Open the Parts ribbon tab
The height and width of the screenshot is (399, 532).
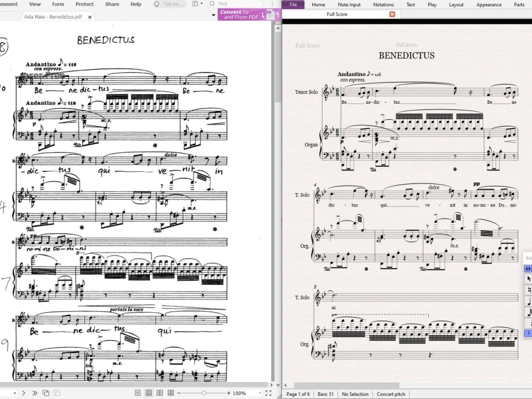pyautogui.click(x=519, y=4)
